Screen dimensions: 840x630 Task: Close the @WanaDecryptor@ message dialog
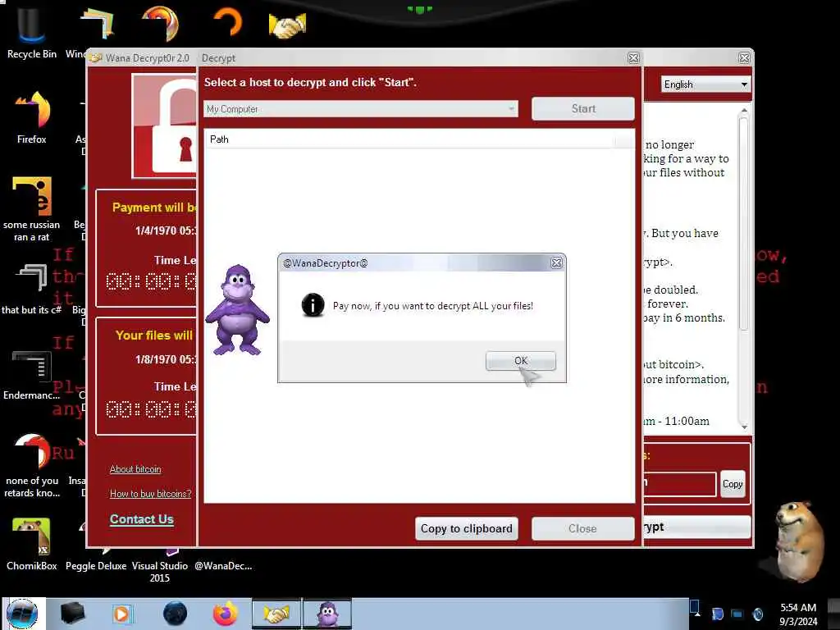(x=557, y=263)
